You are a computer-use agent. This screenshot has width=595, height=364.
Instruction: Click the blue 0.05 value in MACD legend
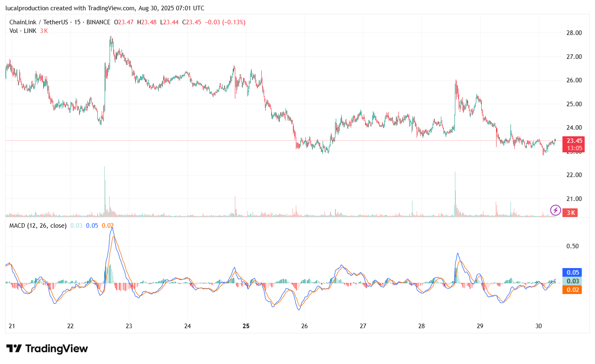[x=92, y=226]
